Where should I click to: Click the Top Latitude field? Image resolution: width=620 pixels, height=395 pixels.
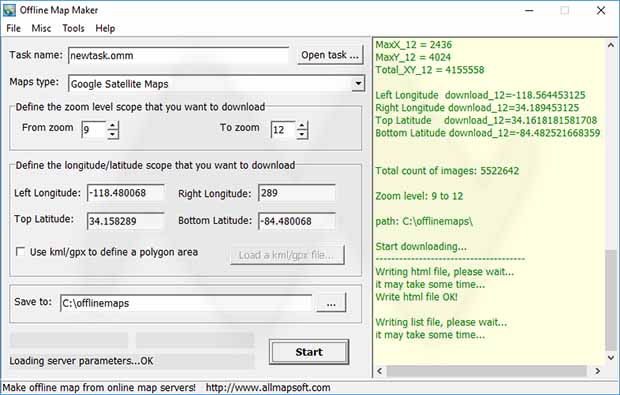coord(125,221)
